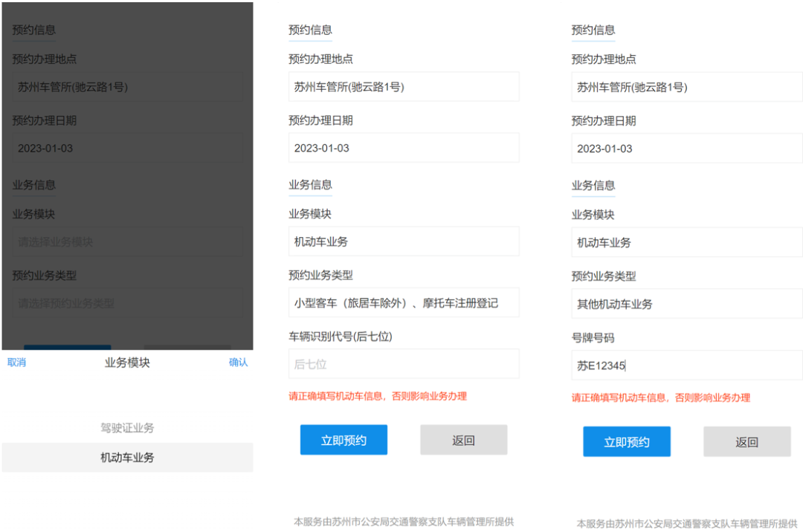Click the 号牌号码 field containing 苏E12345

click(x=686, y=366)
